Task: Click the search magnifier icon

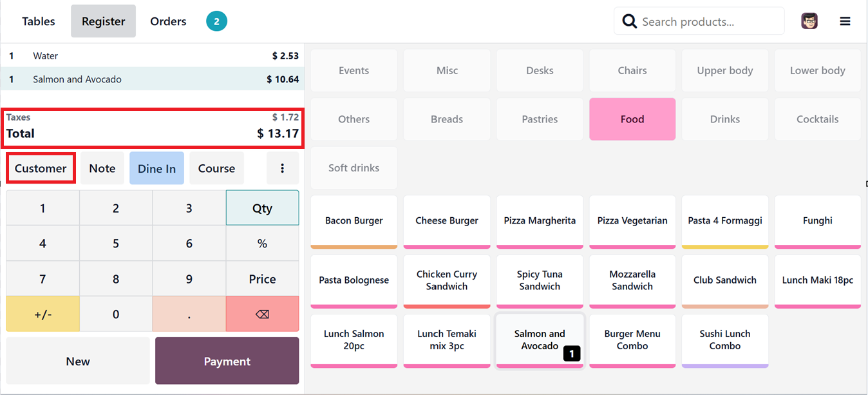Action: click(x=629, y=22)
